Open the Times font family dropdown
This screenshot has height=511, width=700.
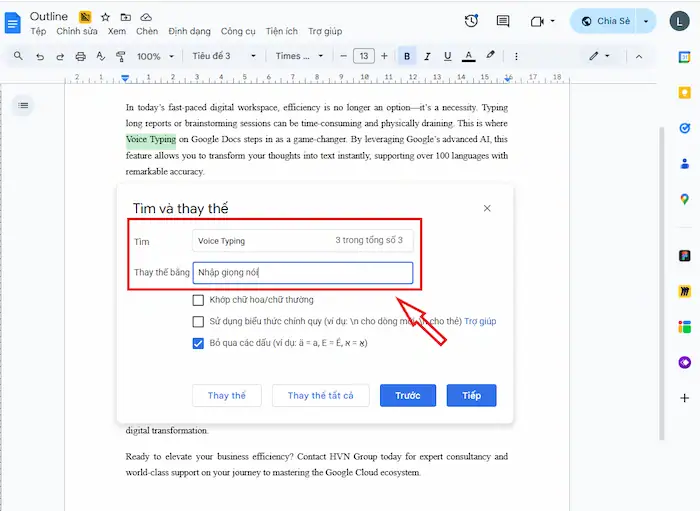coord(300,56)
